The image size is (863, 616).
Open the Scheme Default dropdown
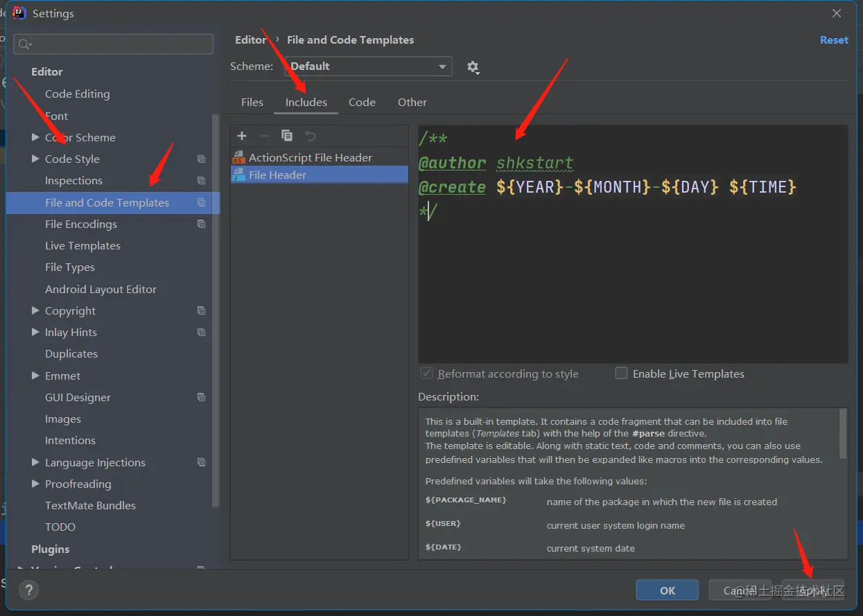[x=368, y=67]
